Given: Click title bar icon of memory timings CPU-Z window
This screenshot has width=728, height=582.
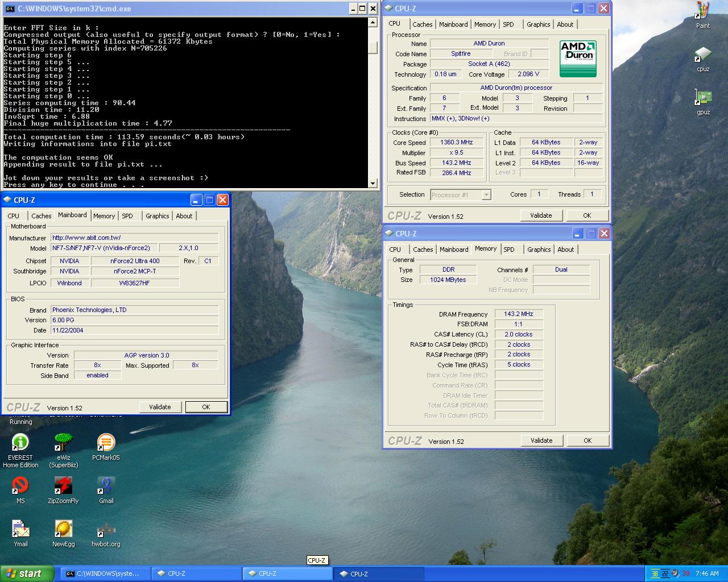Looking at the screenshot, I should pyautogui.click(x=389, y=234).
